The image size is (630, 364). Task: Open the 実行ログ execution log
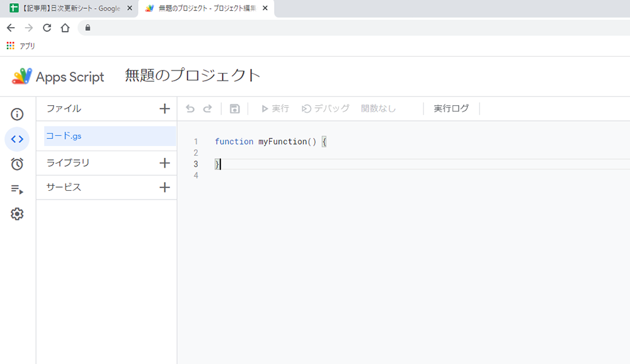tap(451, 108)
